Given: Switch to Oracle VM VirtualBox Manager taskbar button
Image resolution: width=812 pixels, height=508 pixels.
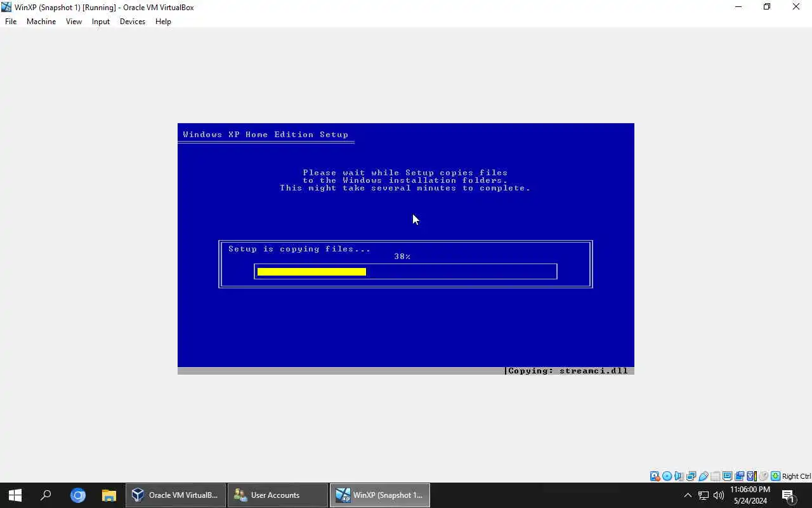Looking at the screenshot, I should point(176,495).
